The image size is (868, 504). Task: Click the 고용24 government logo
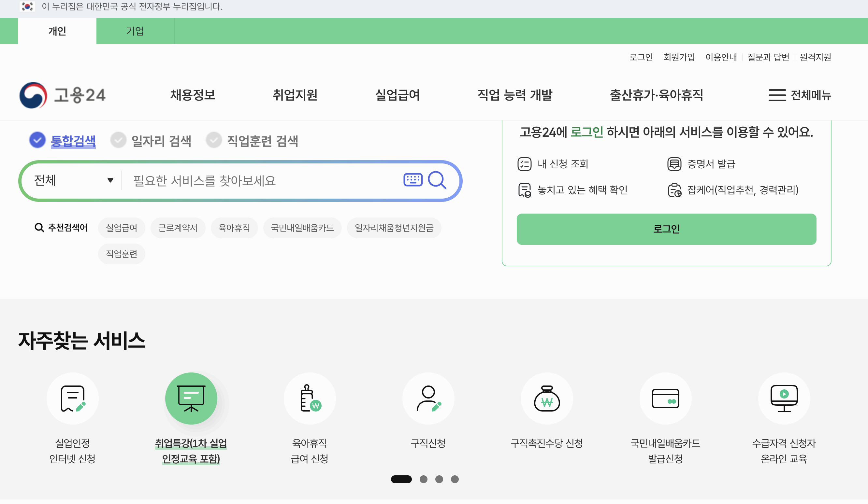point(64,95)
